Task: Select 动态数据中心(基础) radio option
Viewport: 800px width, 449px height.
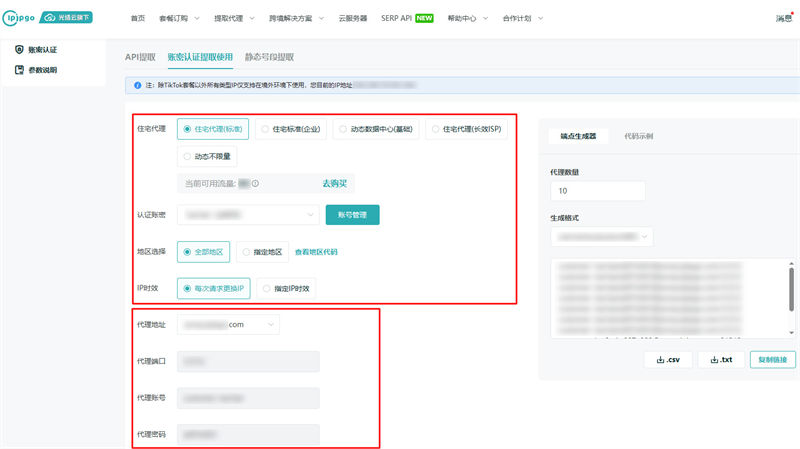Action: click(x=376, y=129)
